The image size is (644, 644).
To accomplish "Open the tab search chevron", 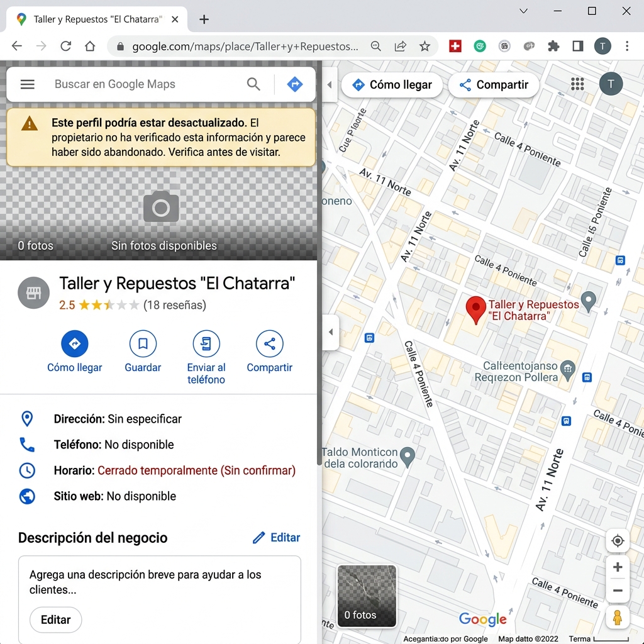I will [523, 11].
